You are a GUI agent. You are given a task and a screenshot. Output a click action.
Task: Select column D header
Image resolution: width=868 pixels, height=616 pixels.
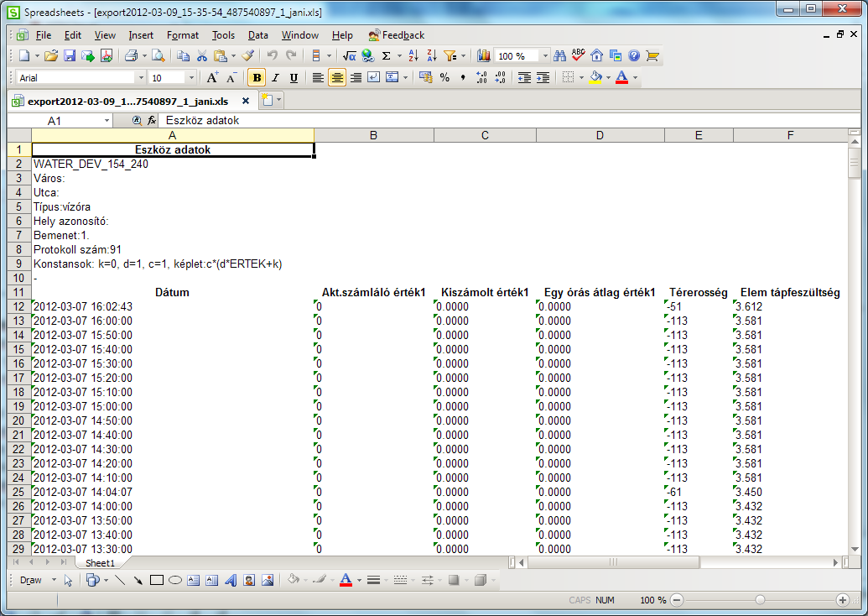(600, 135)
